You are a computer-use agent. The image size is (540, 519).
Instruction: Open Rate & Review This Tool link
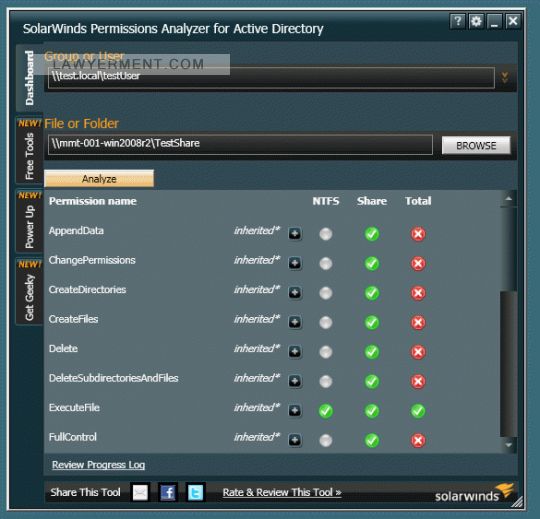[x=282, y=492]
